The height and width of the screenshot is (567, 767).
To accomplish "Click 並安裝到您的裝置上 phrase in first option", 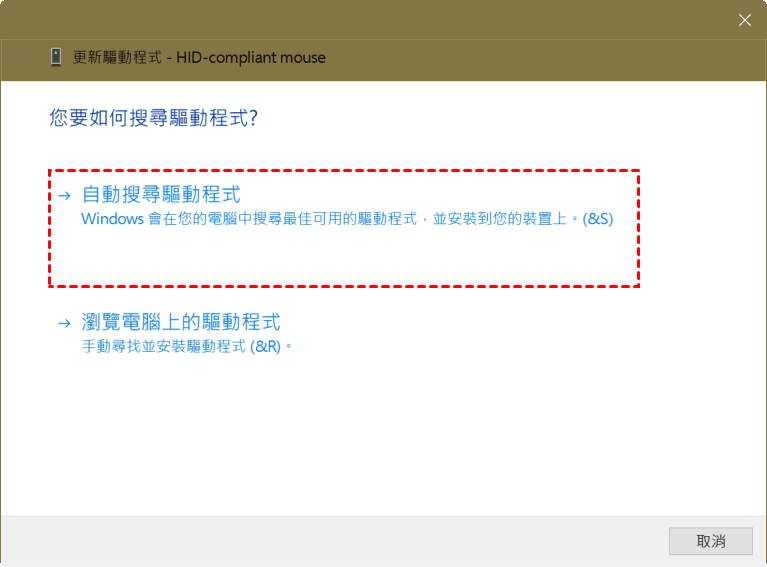I will [499, 219].
